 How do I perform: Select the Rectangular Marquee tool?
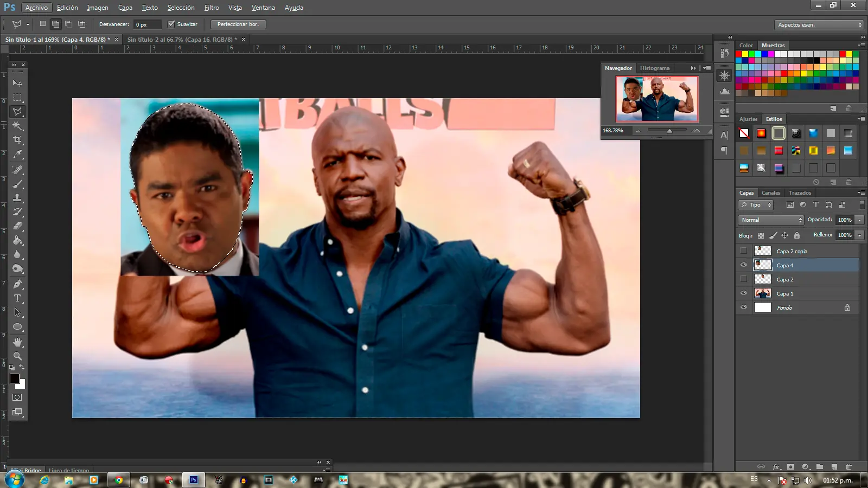pyautogui.click(x=17, y=98)
